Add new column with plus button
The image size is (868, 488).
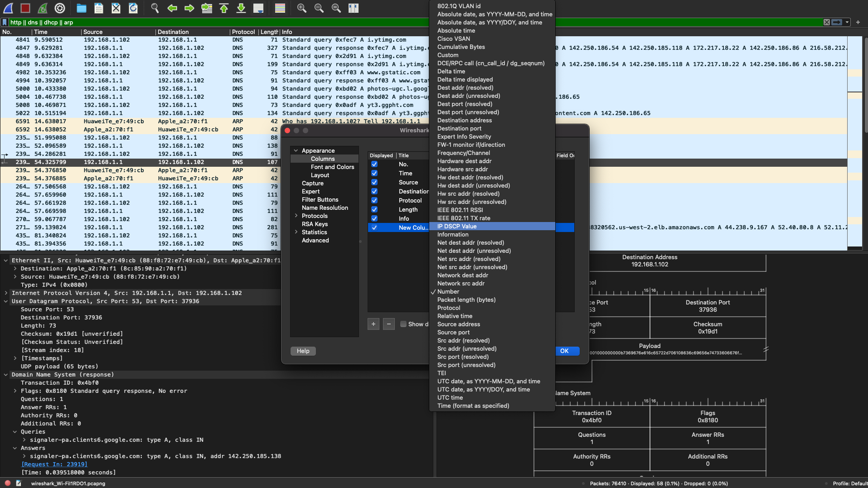coord(373,324)
